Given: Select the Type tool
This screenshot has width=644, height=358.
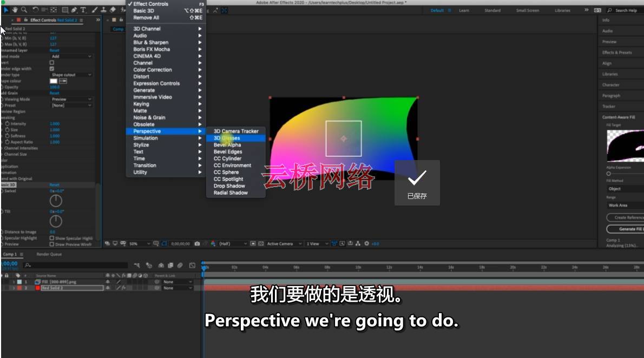Looking at the screenshot, I should coord(83,10).
